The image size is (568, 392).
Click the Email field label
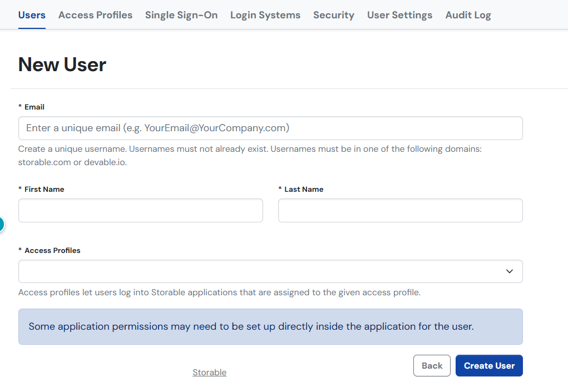pos(34,107)
